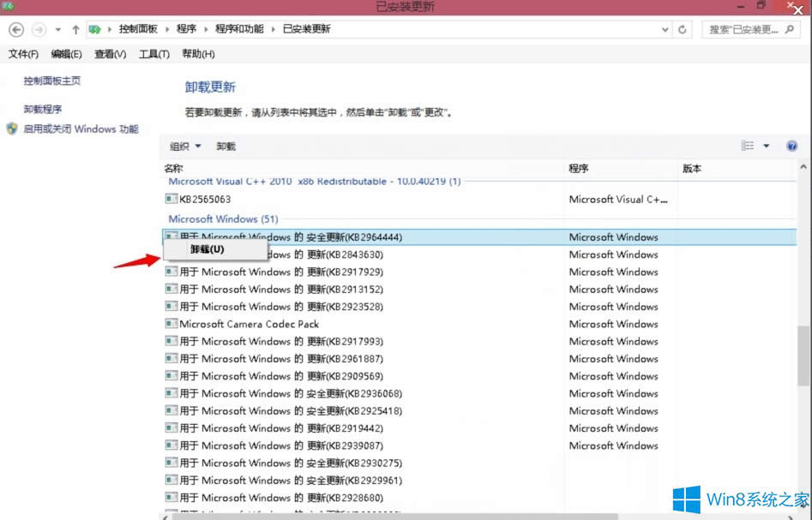This screenshot has width=812, height=520.
Task: Click the icon next to KB2565063
Action: pos(171,199)
